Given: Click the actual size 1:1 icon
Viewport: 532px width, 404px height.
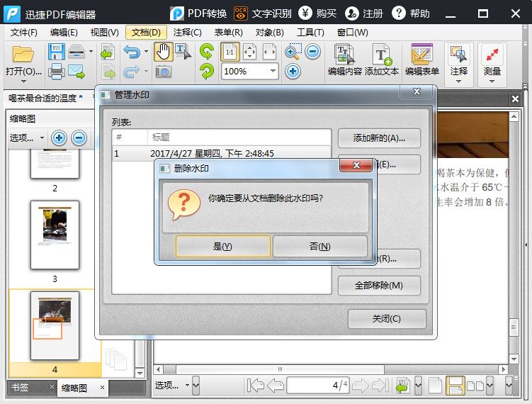Looking at the screenshot, I should pos(230,52).
